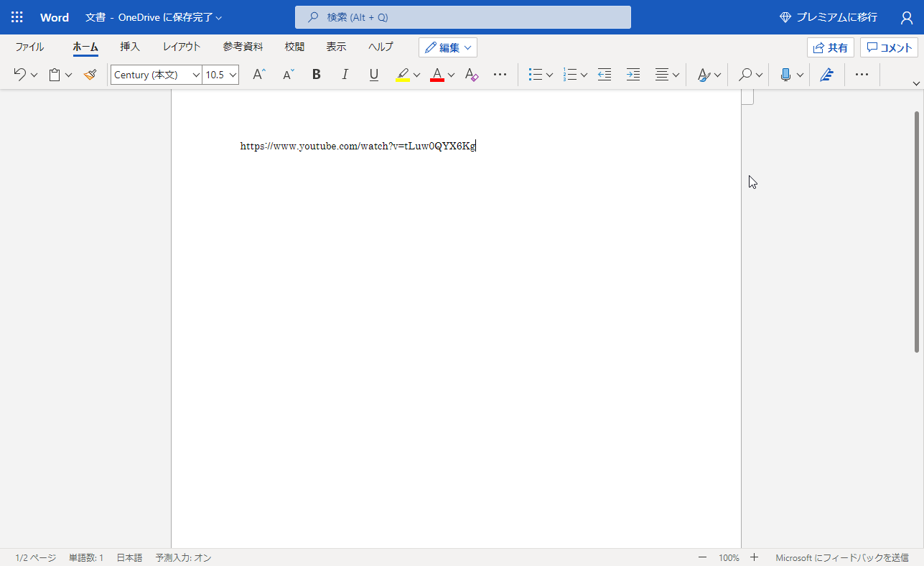The height and width of the screenshot is (566, 924).
Task: Open more ribbon commands ellipsis
Action: (x=862, y=74)
